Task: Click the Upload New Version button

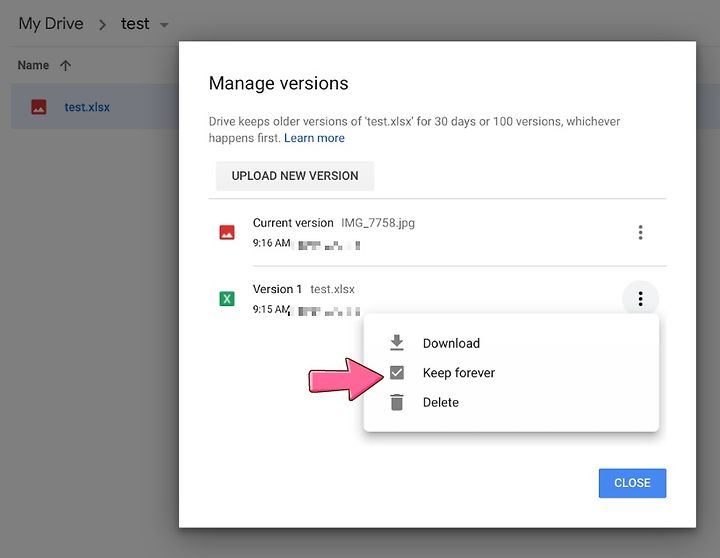Action: (295, 176)
